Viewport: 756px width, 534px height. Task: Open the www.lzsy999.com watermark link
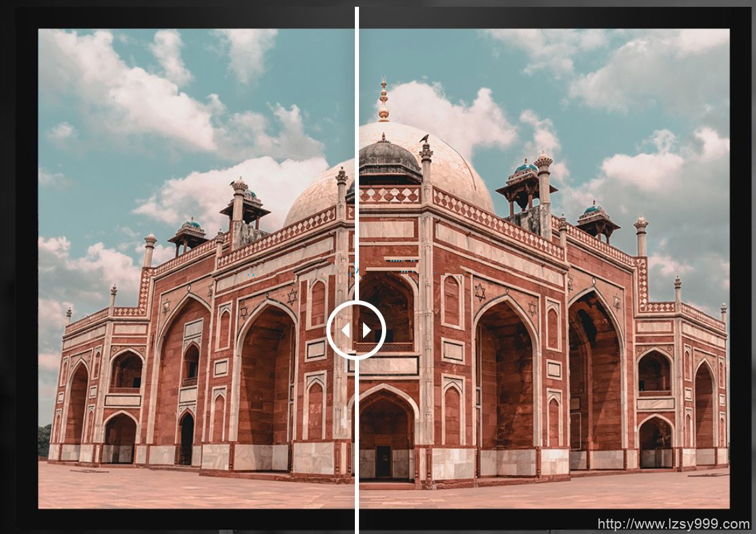coord(673,524)
